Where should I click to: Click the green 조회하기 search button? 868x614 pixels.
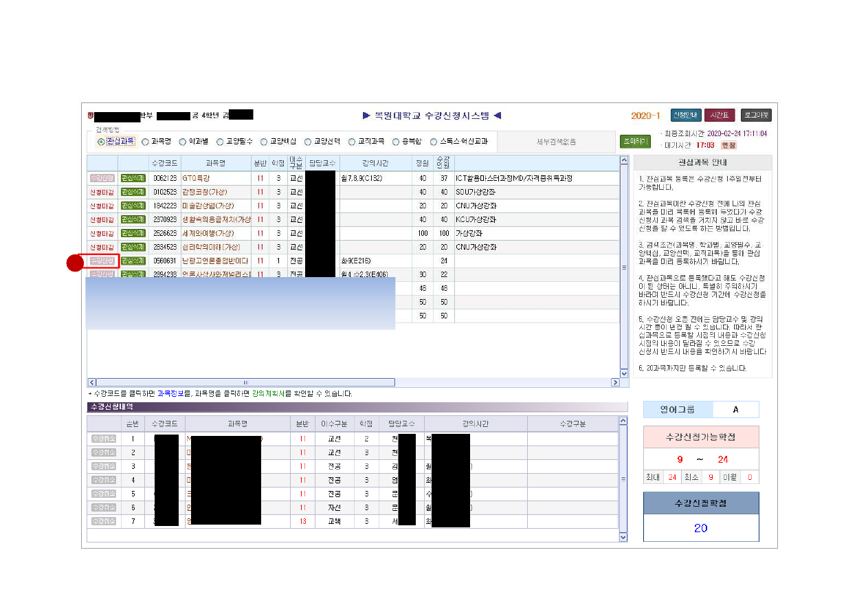point(634,142)
